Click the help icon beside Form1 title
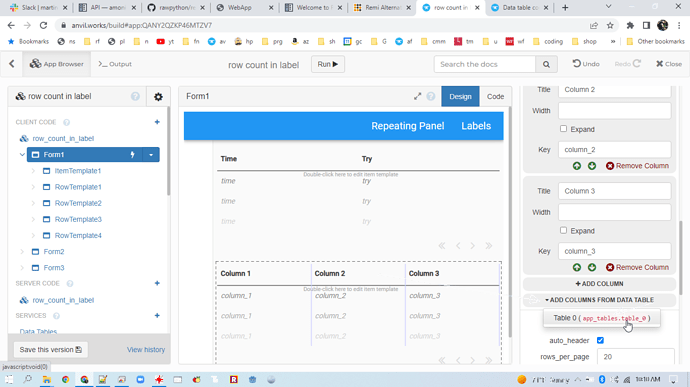 (x=431, y=96)
